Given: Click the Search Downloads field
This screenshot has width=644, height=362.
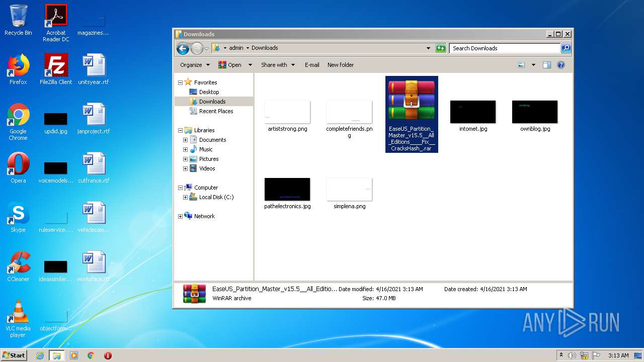Looking at the screenshot, I should tap(505, 48).
